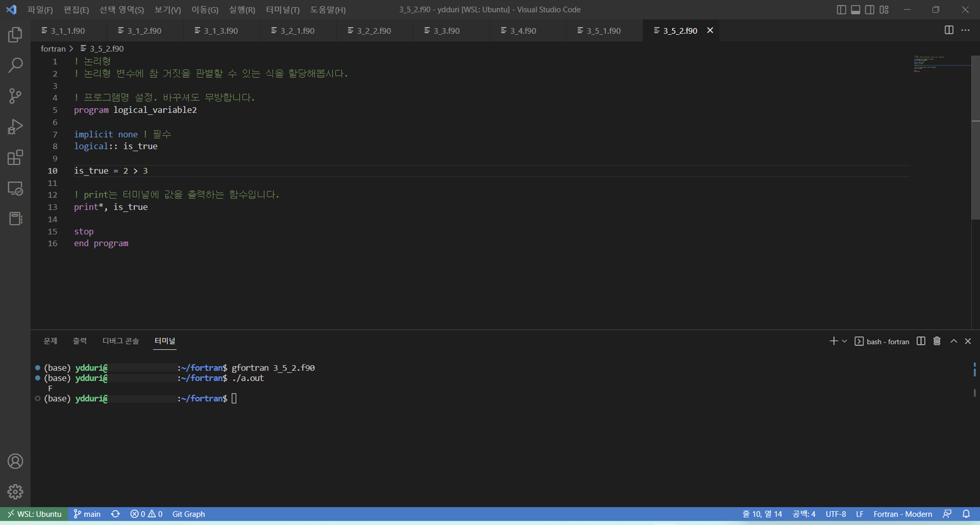Open Remote Explorer view

pyautogui.click(x=15, y=188)
